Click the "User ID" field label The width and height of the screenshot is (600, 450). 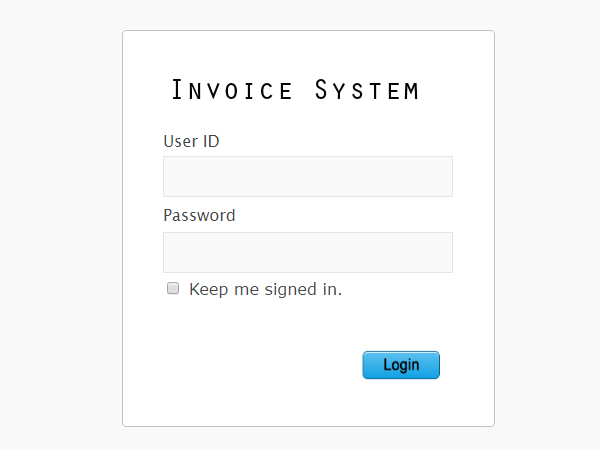coord(191,141)
